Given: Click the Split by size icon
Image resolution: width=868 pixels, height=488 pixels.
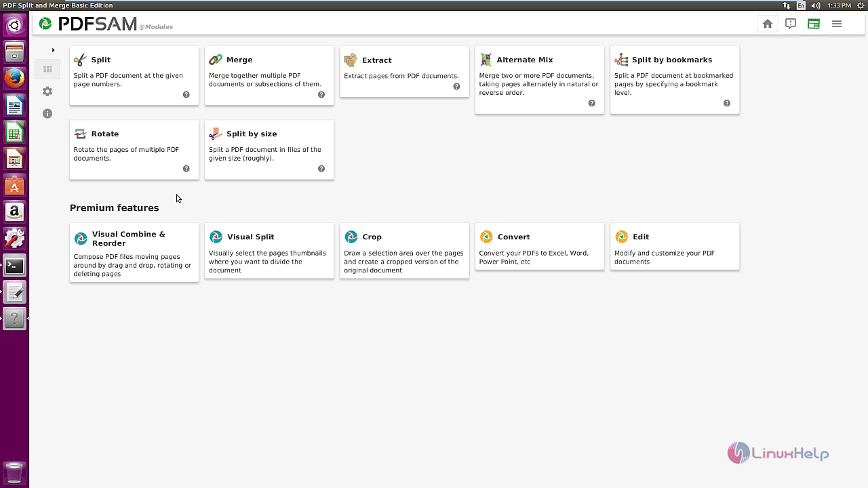Looking at the screenshot, I should click(216, 134).
